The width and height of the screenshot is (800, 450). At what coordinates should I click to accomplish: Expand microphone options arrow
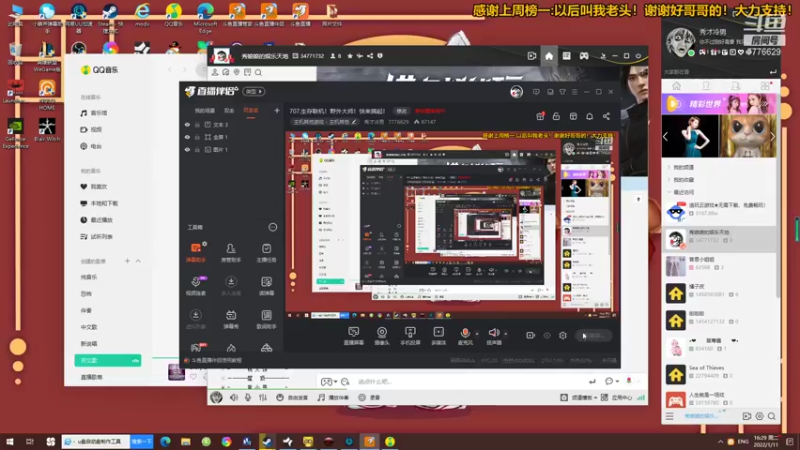pos(478,334)
